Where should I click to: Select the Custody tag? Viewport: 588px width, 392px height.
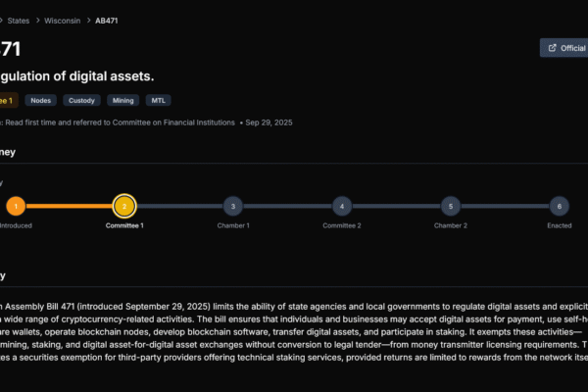tap(81, 100)
